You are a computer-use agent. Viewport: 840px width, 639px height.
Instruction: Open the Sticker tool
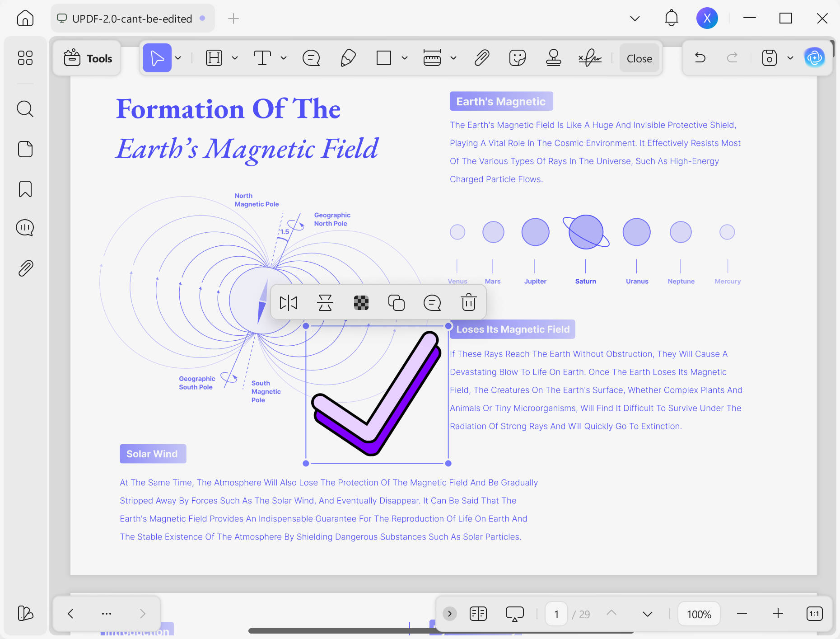click(518, 58)
